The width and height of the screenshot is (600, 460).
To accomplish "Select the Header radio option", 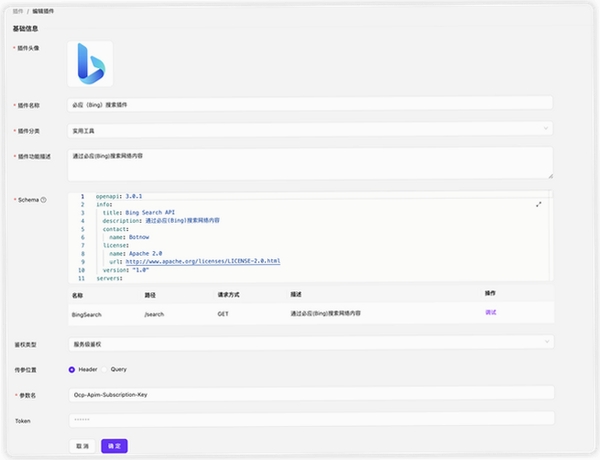I will [x=72, y=370].
